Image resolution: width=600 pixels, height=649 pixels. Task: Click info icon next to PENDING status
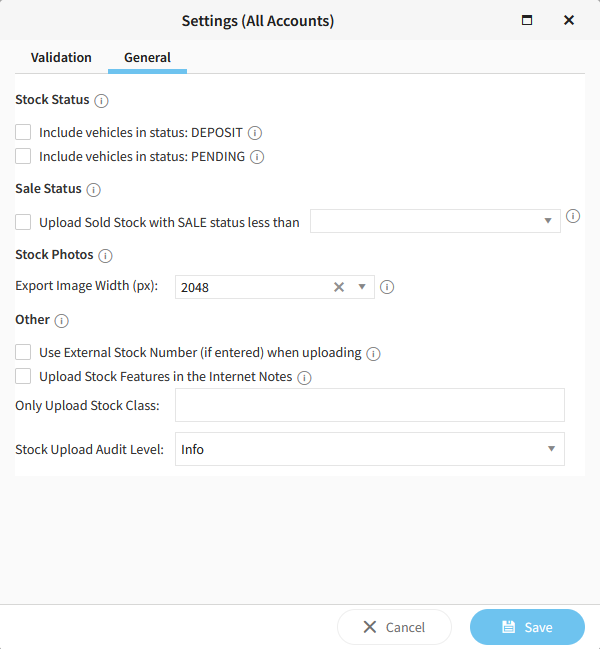coord(257,157)
